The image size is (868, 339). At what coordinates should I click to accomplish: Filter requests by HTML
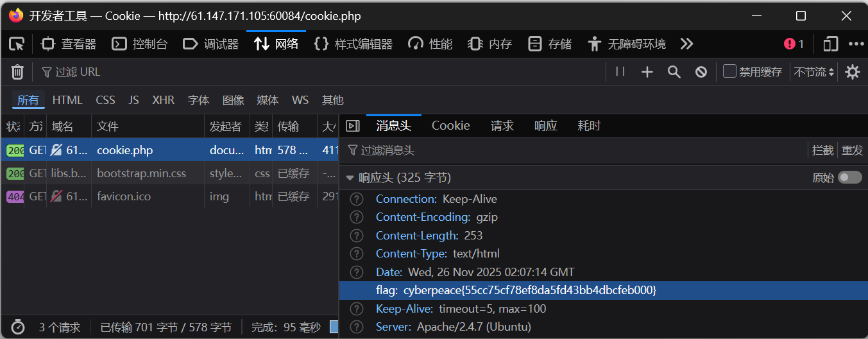pos(67,100)
